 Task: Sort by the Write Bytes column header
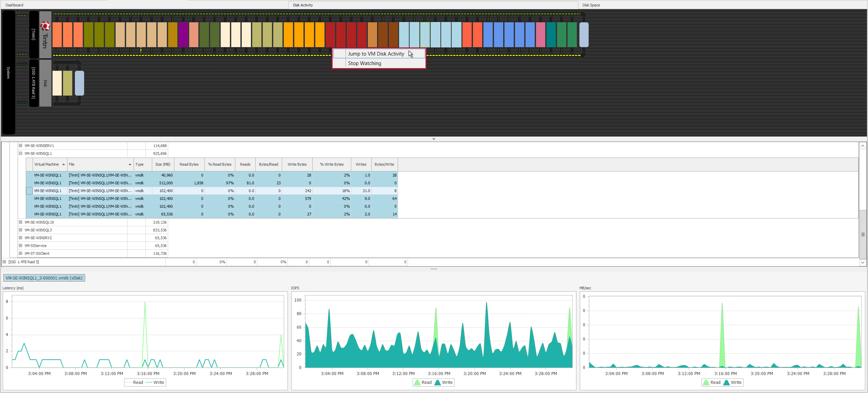[297, 164]
